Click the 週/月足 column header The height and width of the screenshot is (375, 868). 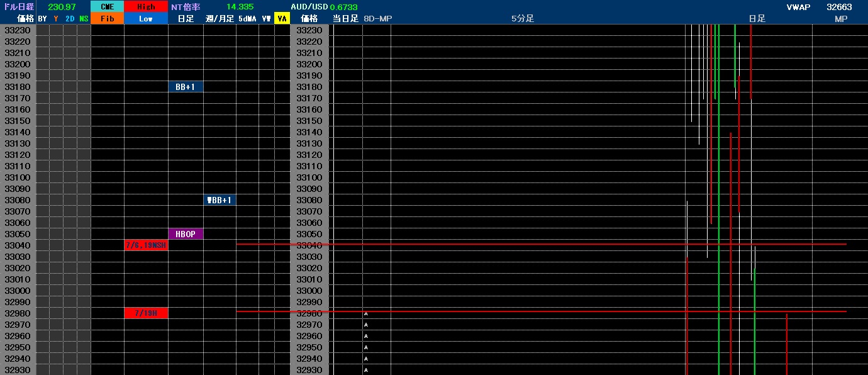point(220,19)
